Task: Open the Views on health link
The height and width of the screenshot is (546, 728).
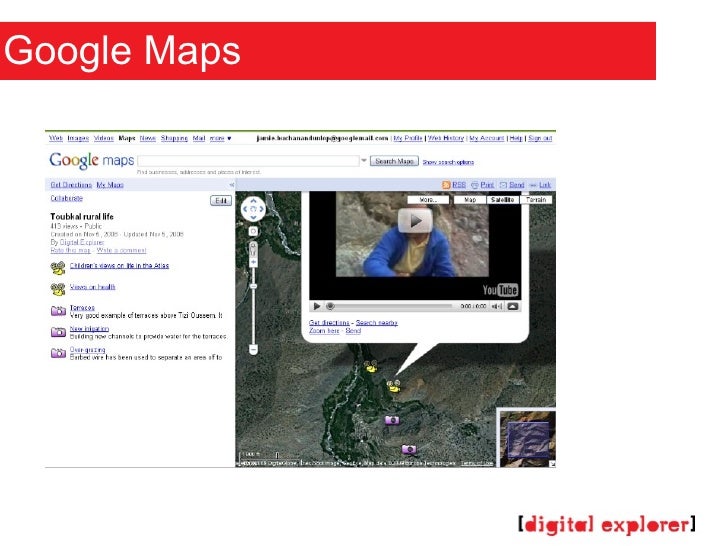Action: tap(92, 287)
